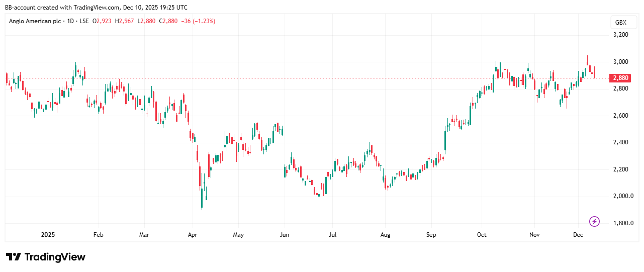Click the red 2,880 current price label
This screenshot has height=272, width=644.
(619, 78)
